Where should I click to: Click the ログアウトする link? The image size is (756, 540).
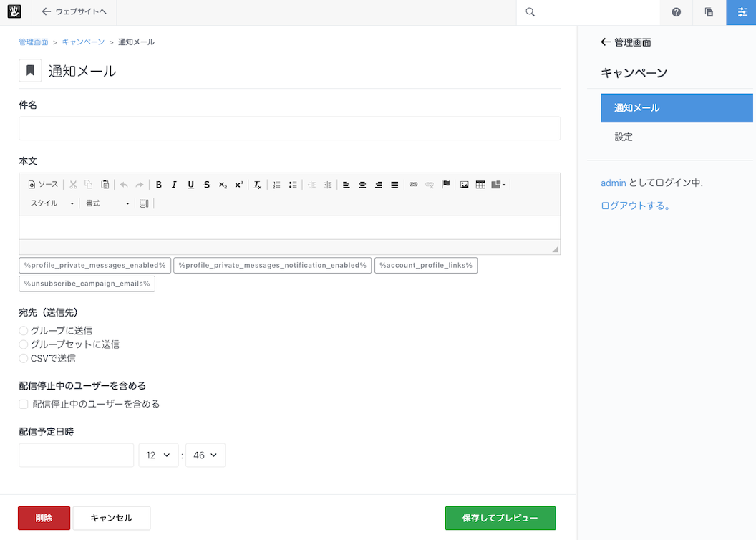pyautogui.click(x=635, y=206)
